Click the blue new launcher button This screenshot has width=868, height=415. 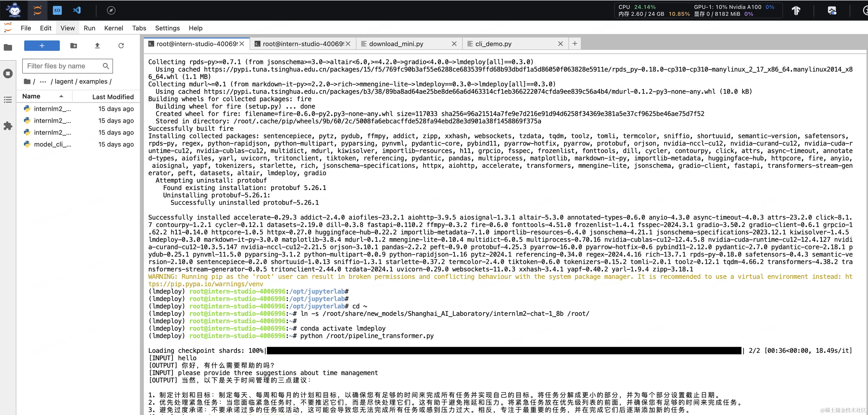42,46
